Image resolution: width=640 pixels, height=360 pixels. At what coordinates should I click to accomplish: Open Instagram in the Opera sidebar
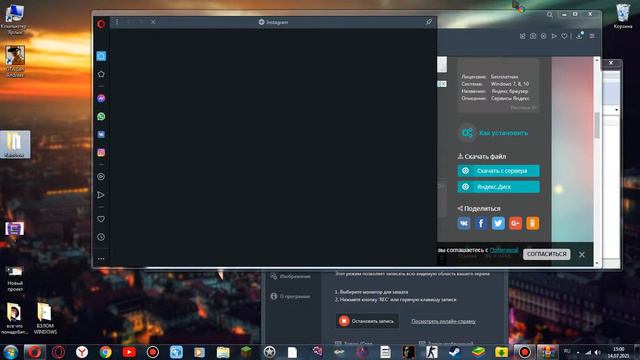pyautogui.click(x=101, y=152)
